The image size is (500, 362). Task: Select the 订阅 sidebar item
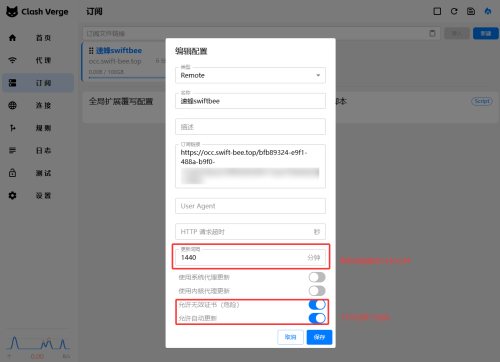[38, 83]
